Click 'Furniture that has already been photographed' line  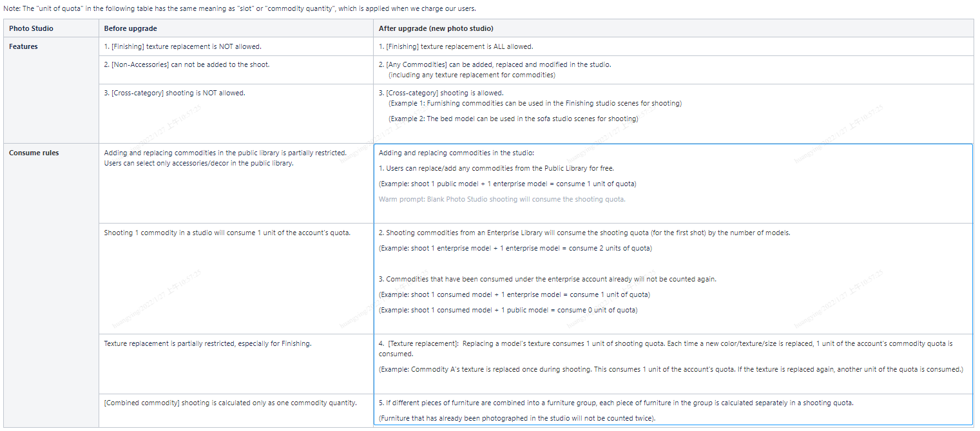coord(517,418)
